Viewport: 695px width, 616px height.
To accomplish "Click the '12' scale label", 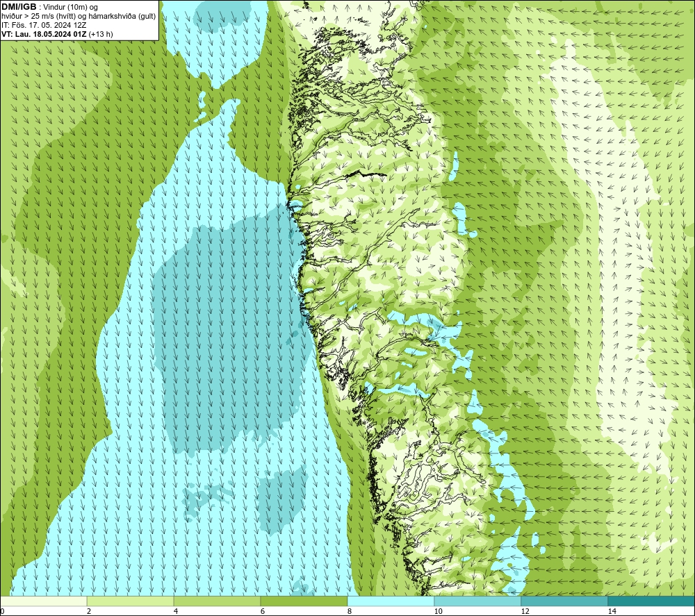I will (x=525, y=611).
